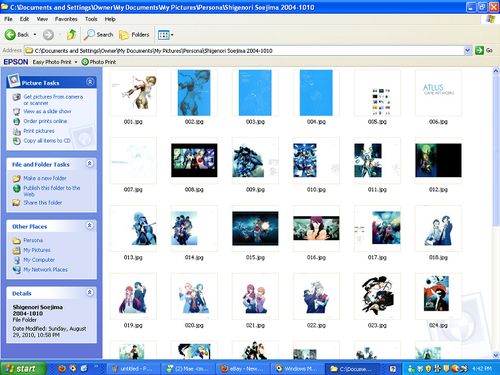Select the 005.jpg thumbnail

(x=377, y=93)
